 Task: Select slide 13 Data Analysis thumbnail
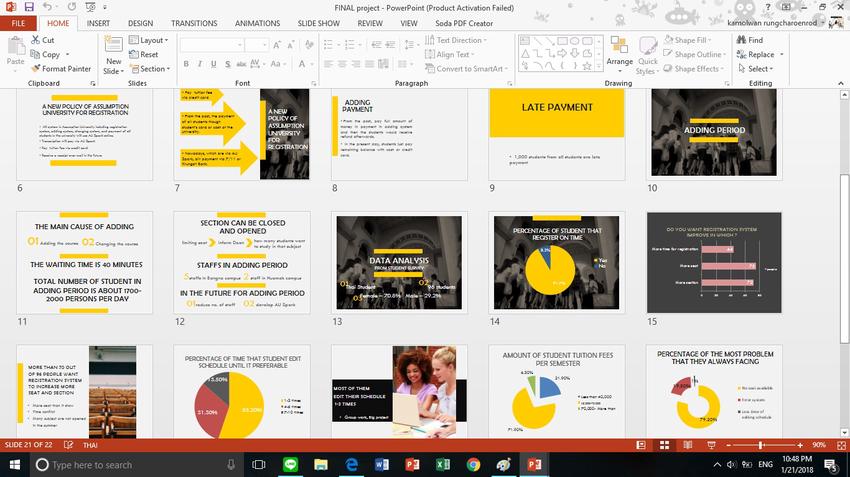pos(399,262)
